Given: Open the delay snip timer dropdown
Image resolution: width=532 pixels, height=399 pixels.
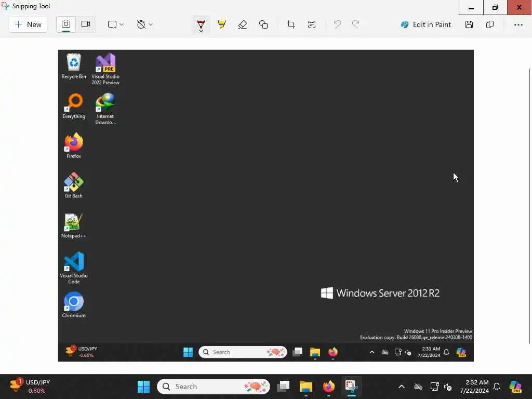Looking at the screenshot, I should pyautogui.click(x=145, y=24).
